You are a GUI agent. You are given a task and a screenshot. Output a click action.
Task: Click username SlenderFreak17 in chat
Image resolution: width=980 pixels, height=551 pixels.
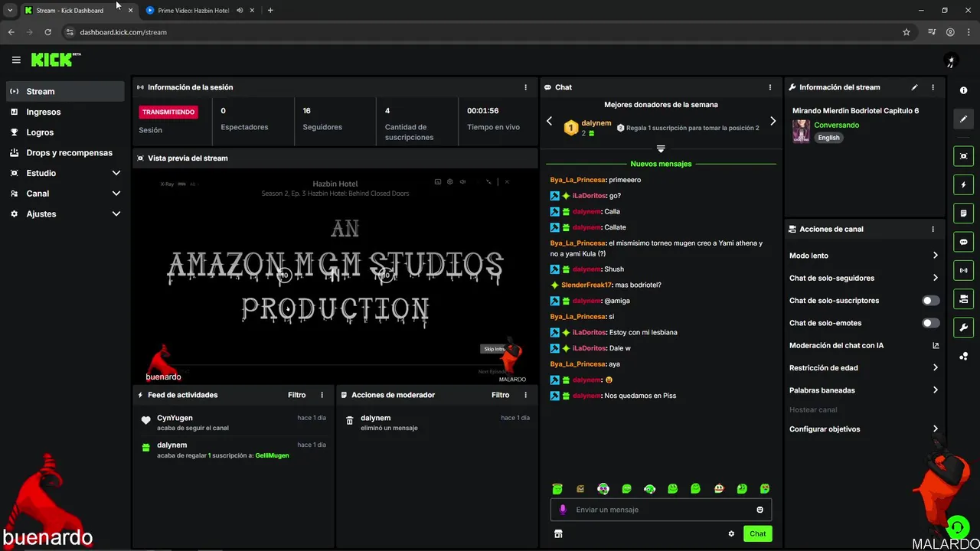click(x=588, y=285)
